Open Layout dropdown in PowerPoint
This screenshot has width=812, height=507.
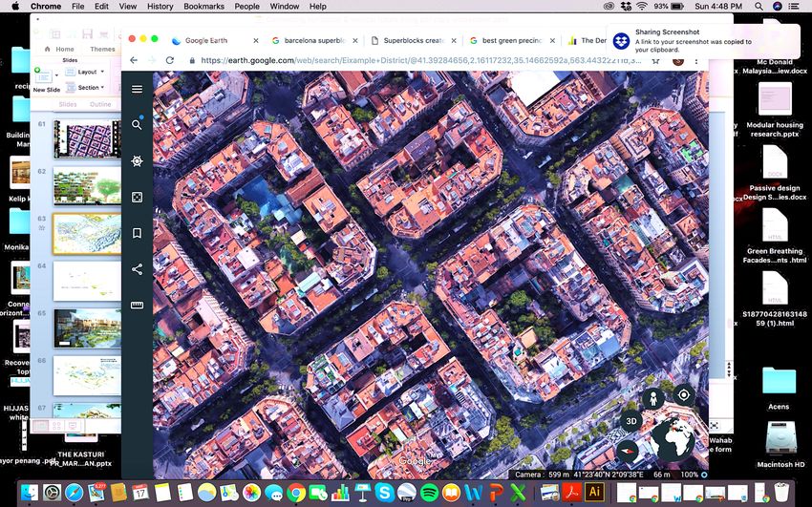click(86, 72)
